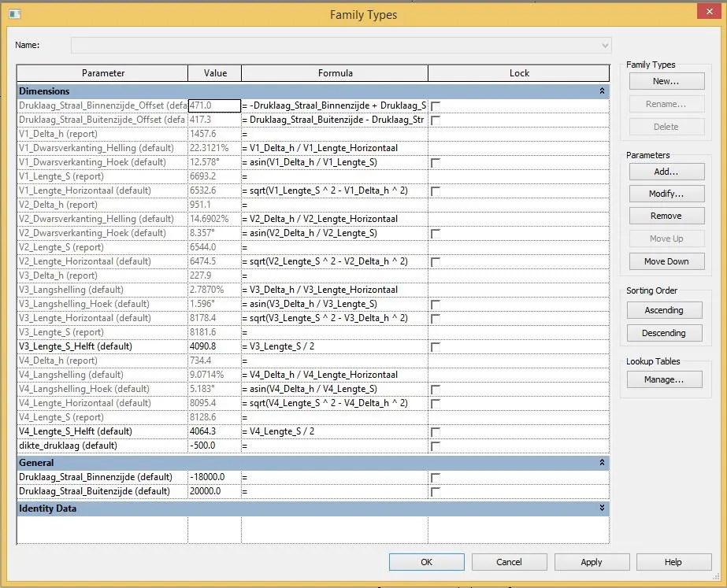The width and height of the screenshot is (727, 588).
Task: Click formula asin(V1_Delta_h / V1_Lengte_S)
Action: (x=335, y=162)
